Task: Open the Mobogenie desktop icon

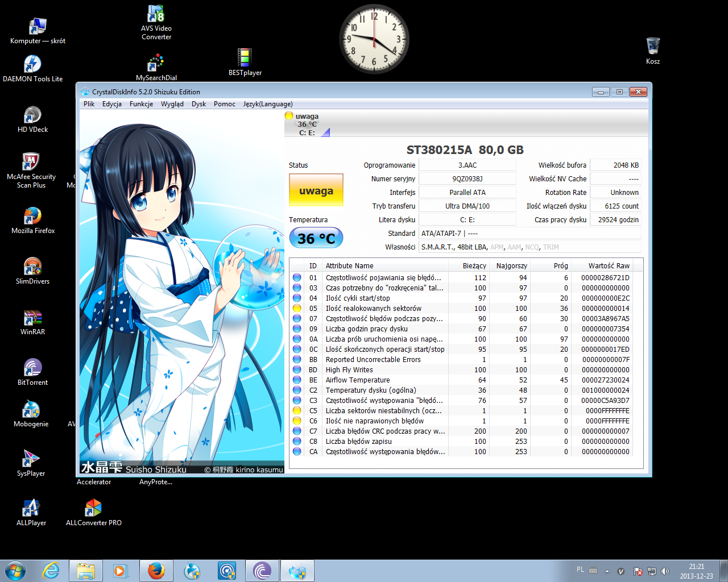Action: [x=31, y=414]
